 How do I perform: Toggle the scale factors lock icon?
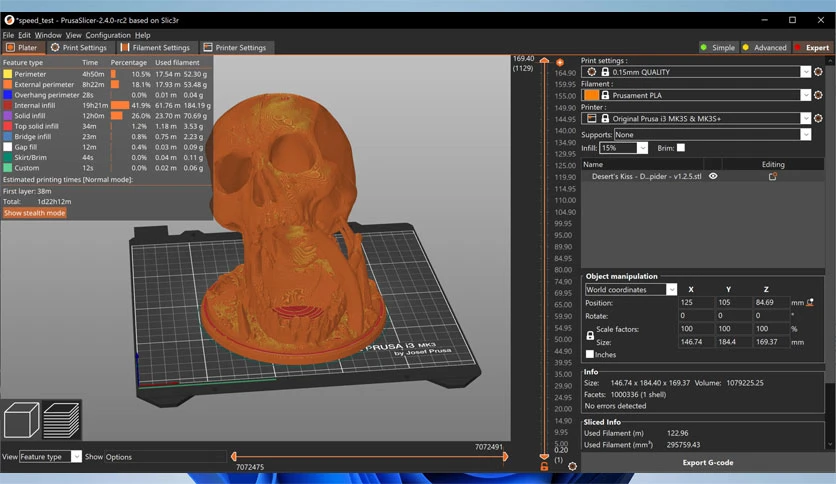(590, 336)
